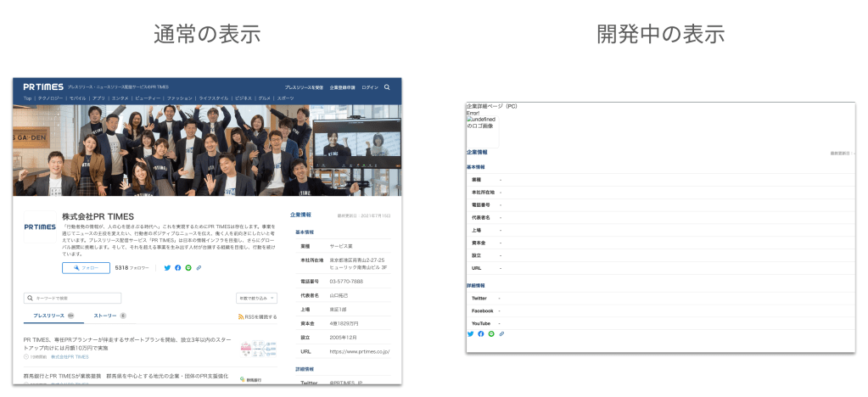Click the PR TIMES logo in the navy header
Screen dimensions: 868x397
point(39,87)
